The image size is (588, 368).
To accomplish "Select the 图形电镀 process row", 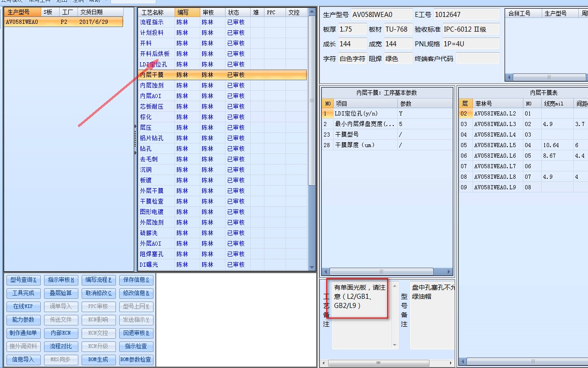I will [x=223, y=212].
